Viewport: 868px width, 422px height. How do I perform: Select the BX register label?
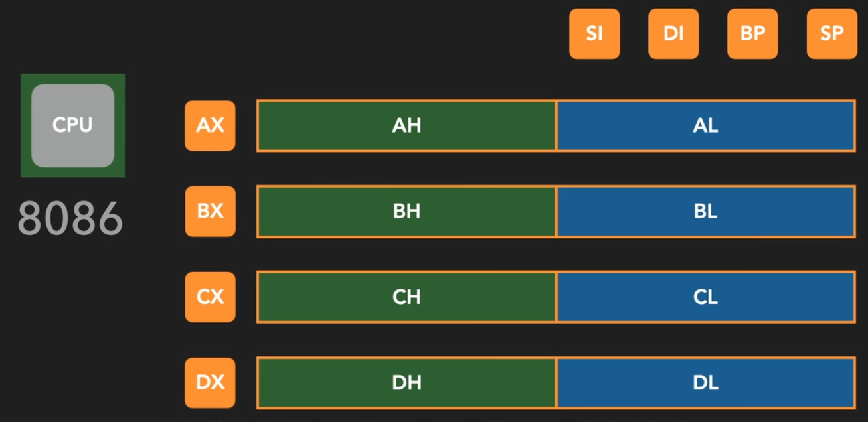coord(210,212)
